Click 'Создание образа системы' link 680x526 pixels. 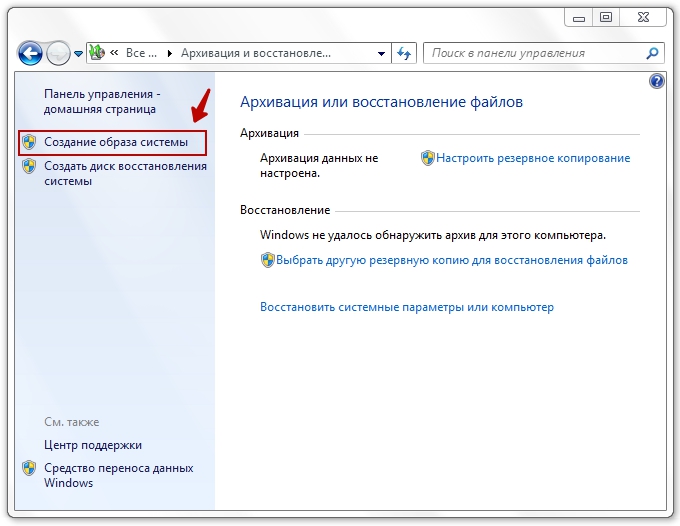(116, 142)
